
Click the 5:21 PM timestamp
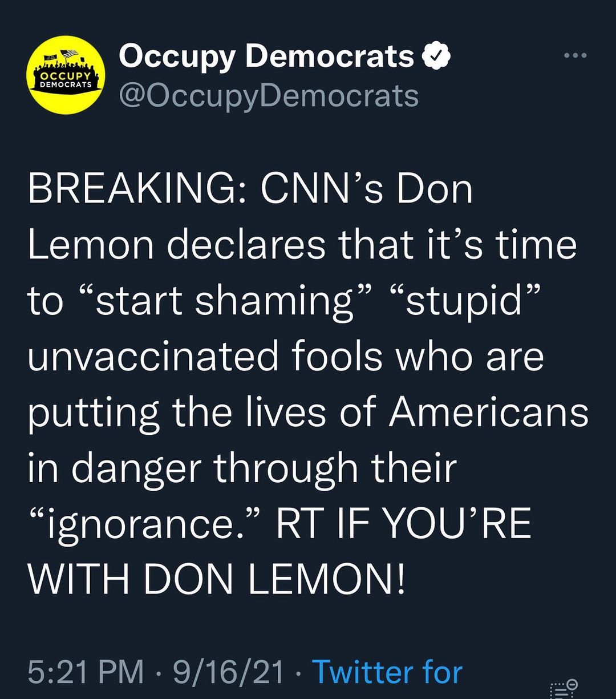click(86, 672)
